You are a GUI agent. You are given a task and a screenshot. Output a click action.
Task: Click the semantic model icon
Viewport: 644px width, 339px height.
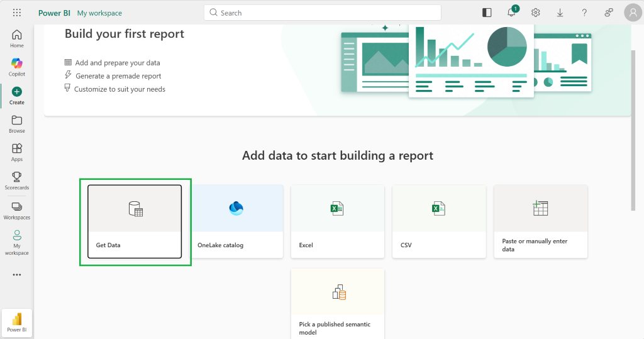pyautogui.click(x=339, y=292)
